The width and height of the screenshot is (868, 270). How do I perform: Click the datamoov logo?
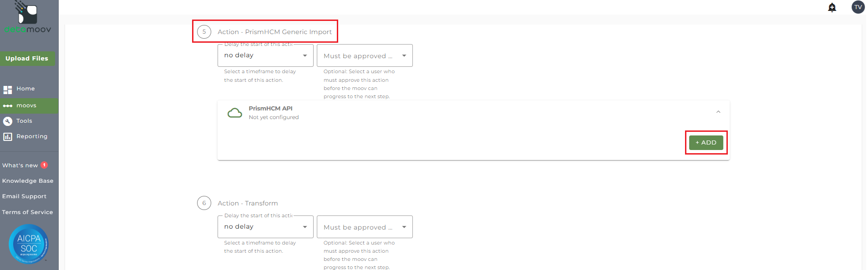(28, 17)
